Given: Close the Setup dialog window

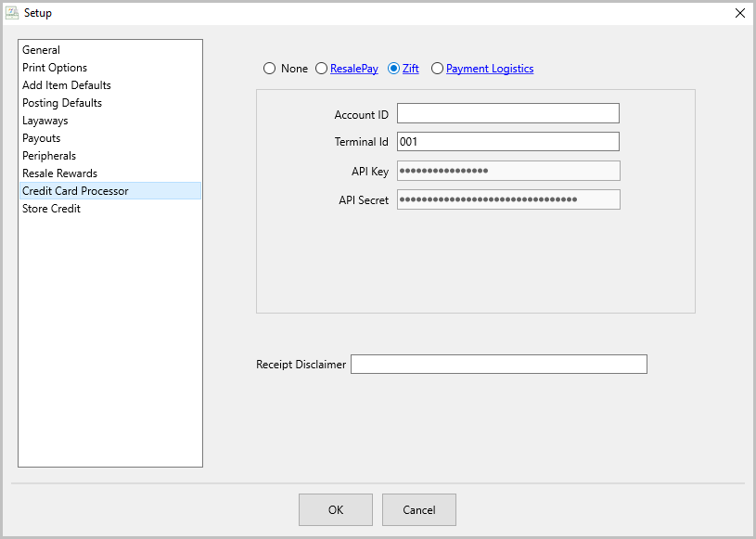Looking at the screenshot, I should point(740,13).
